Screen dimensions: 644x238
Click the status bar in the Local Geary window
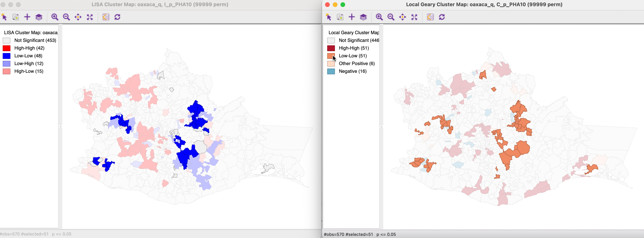(483, 234)
